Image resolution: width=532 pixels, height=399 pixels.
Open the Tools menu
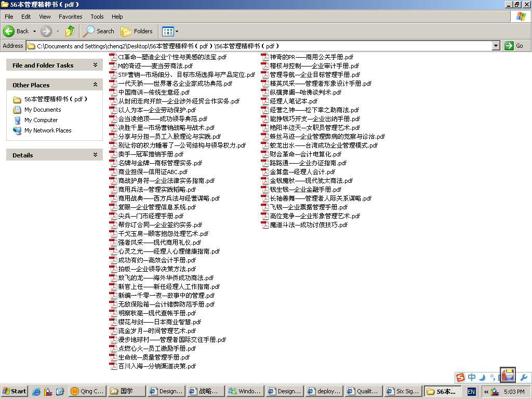coord(97,17)
